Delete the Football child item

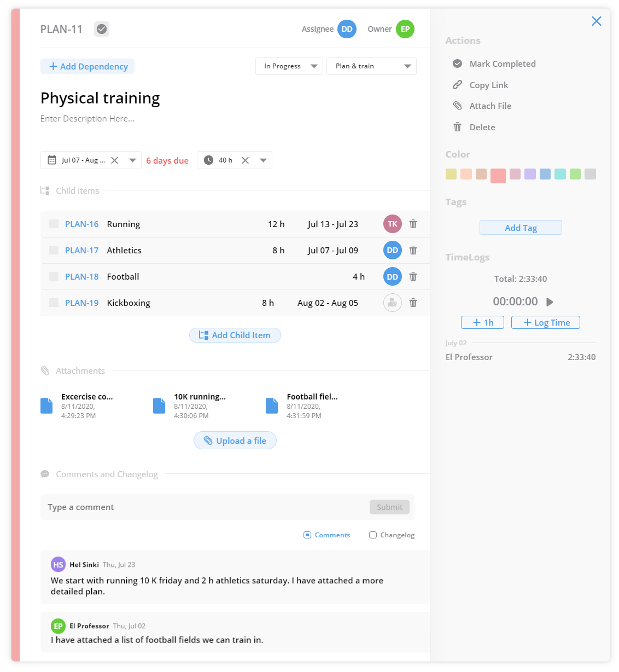[413, 276]
